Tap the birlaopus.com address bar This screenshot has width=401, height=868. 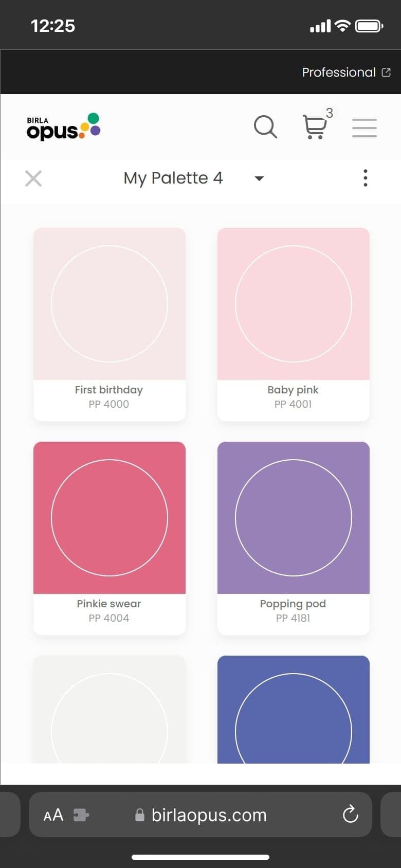(200, 815)
